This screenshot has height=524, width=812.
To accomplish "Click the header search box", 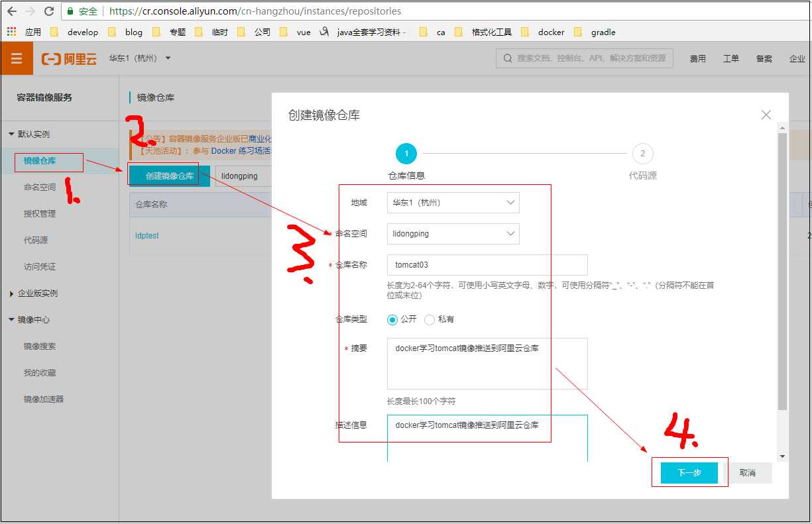I will [585, 58].
